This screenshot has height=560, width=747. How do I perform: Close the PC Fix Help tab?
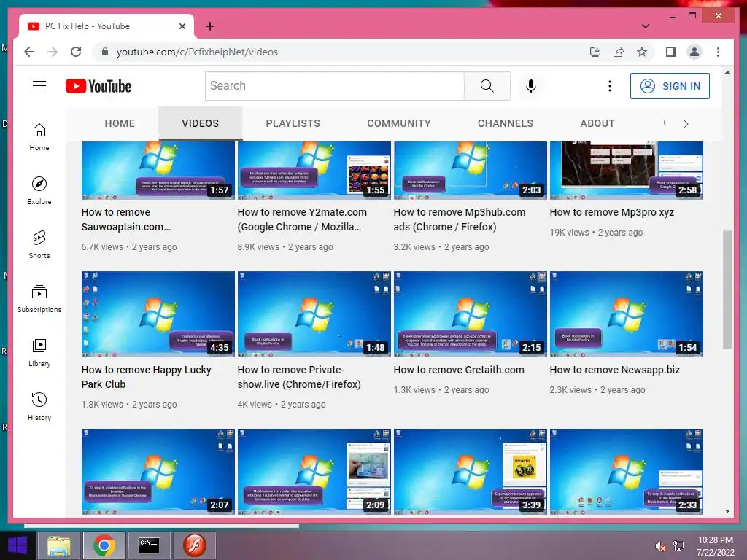182,26
